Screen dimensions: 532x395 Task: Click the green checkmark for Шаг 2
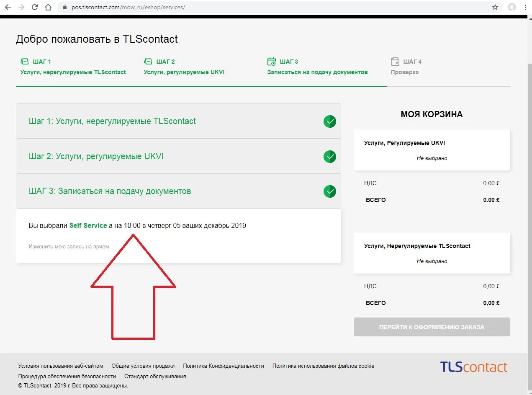coord(330,157)
